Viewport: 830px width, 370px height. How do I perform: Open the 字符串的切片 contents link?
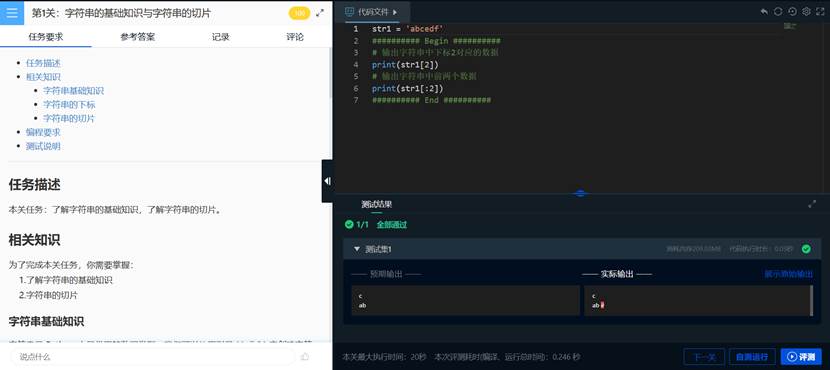(x=69, y=119)
